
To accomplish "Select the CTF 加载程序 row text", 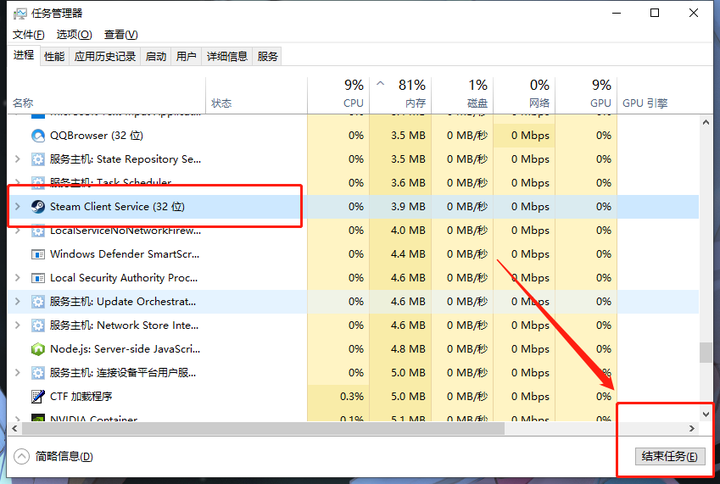I will coord(81,397).
